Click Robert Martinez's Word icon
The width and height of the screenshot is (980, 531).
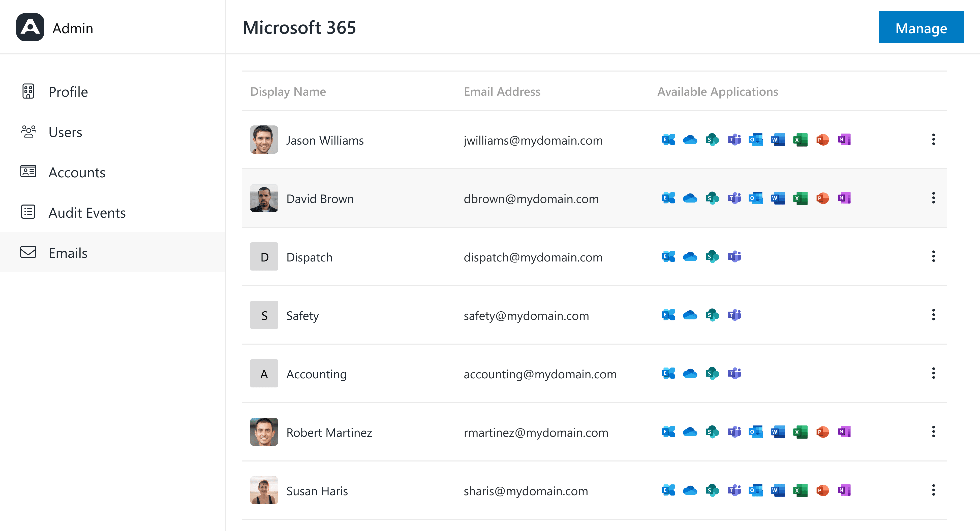tap(778, 432)
